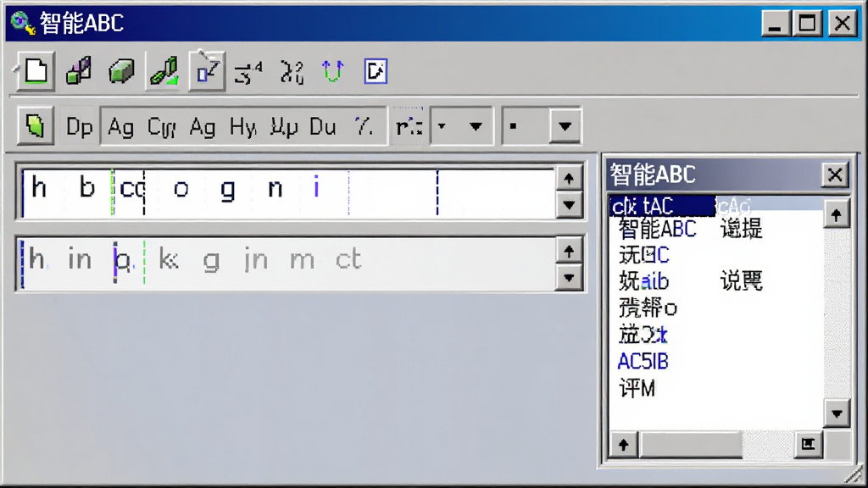Toggle the blue box with Z icon
This screenshot has width=868, height=488.
click(207, 71)
